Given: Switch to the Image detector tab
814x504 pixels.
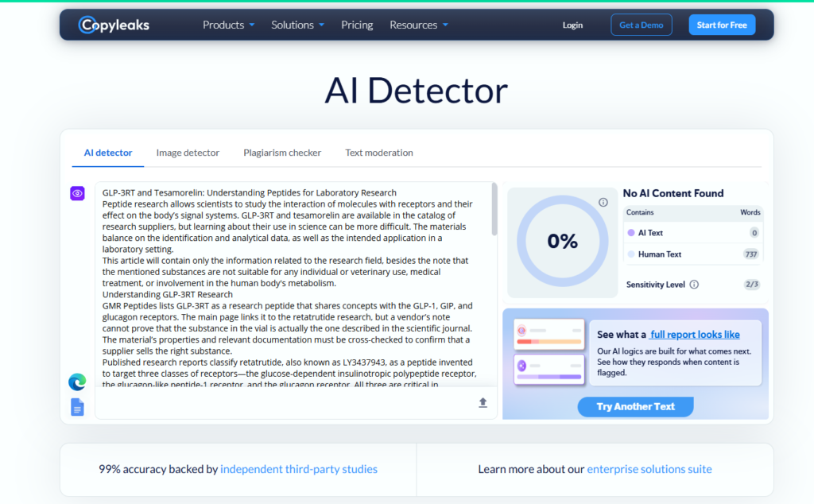Looking at the screenshot, I should click(x=188, y=153).
